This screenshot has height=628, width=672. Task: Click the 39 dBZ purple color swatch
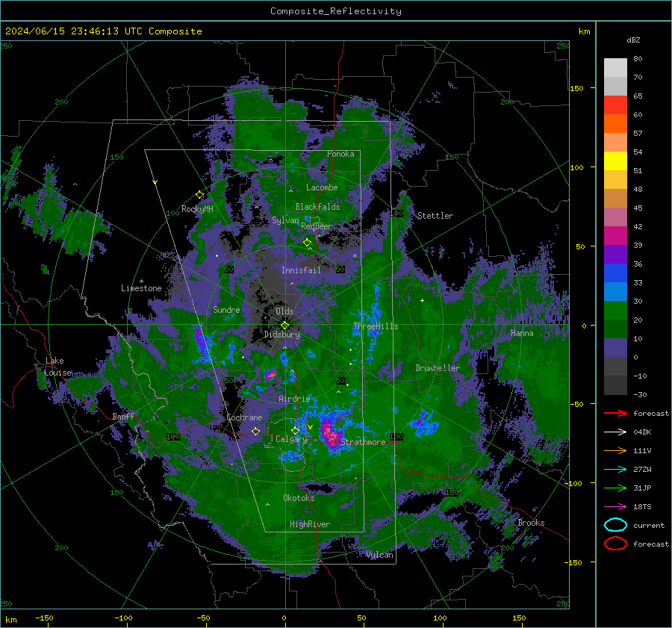pyautogui.click(x=615, y=254)
